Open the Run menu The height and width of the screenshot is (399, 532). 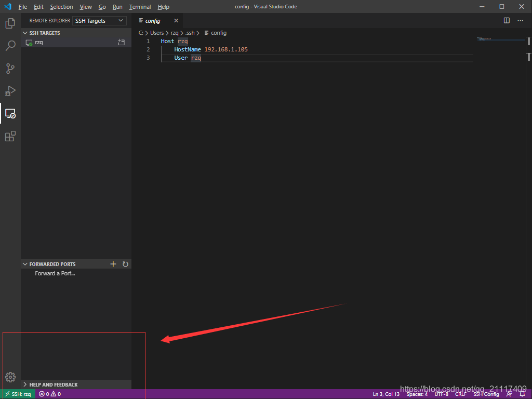pos(117,7)
